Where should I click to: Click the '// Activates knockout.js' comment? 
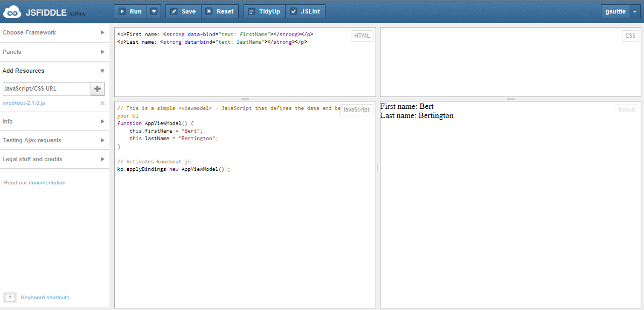[154, 162]
